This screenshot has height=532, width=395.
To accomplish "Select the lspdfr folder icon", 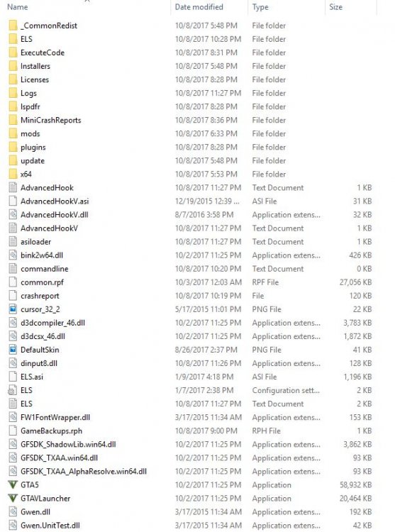I will (13, 106).
